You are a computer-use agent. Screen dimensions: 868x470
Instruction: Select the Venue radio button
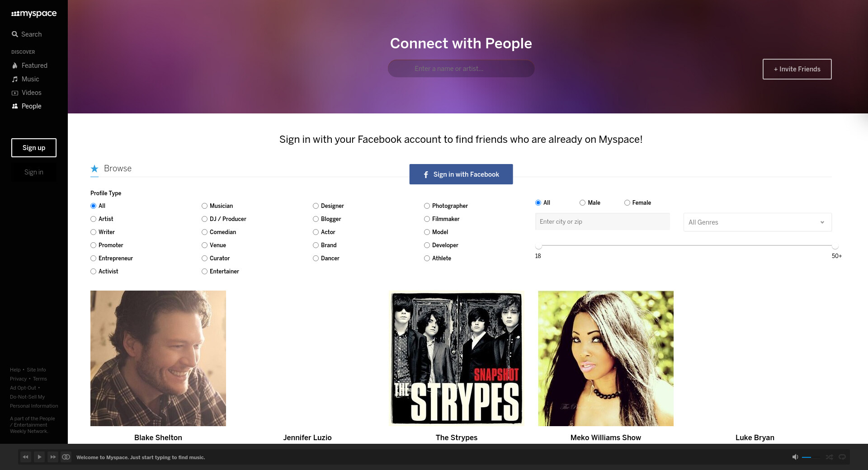click(204, 245)
